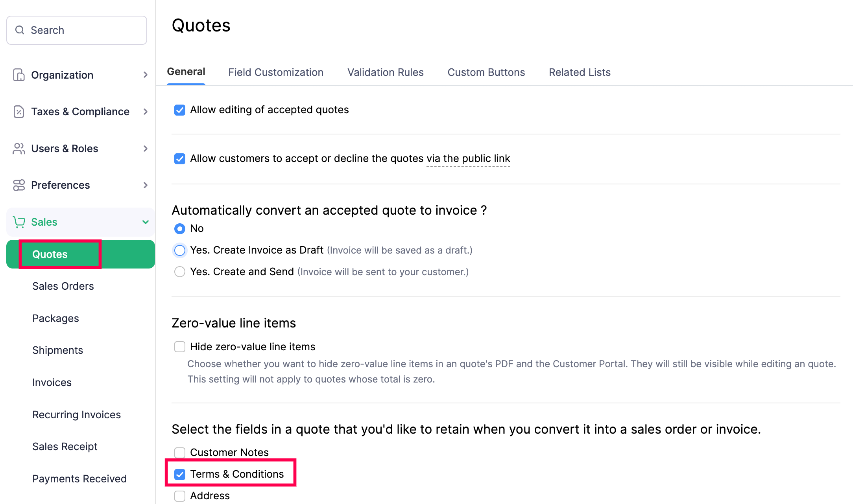The image size is (853, 504).
Task: Click the Preferences toggles icon
Action: pos(18,185)
